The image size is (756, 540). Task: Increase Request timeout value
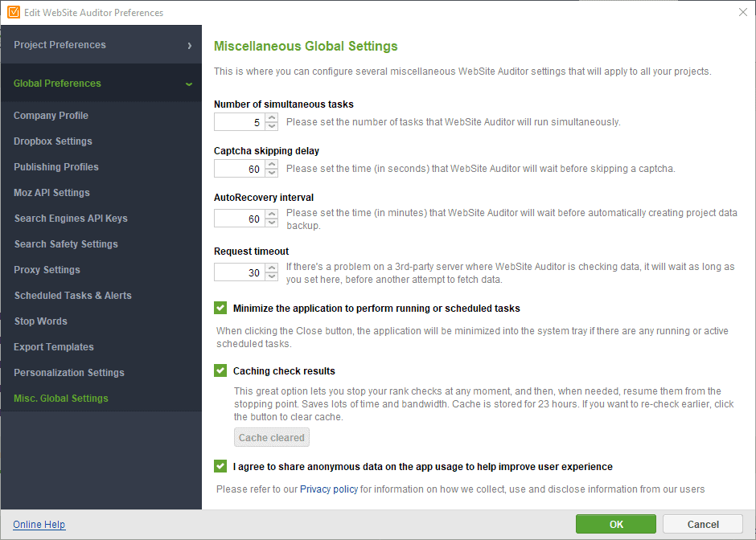pyautogui.click(x=272, y=268)
